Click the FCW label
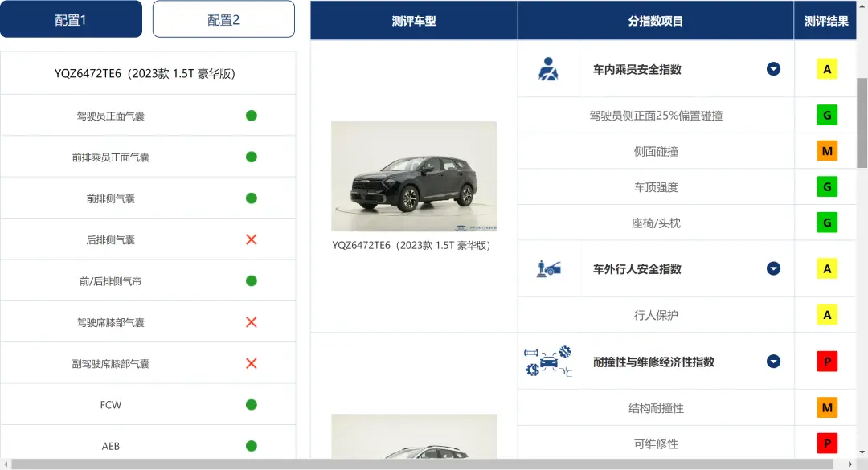 (111, 405)
